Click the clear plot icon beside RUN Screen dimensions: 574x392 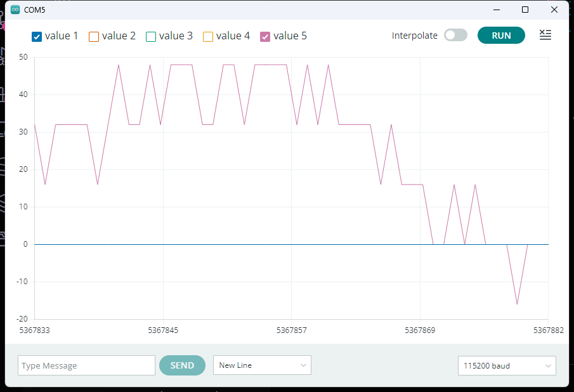click(x=545, y=35)
